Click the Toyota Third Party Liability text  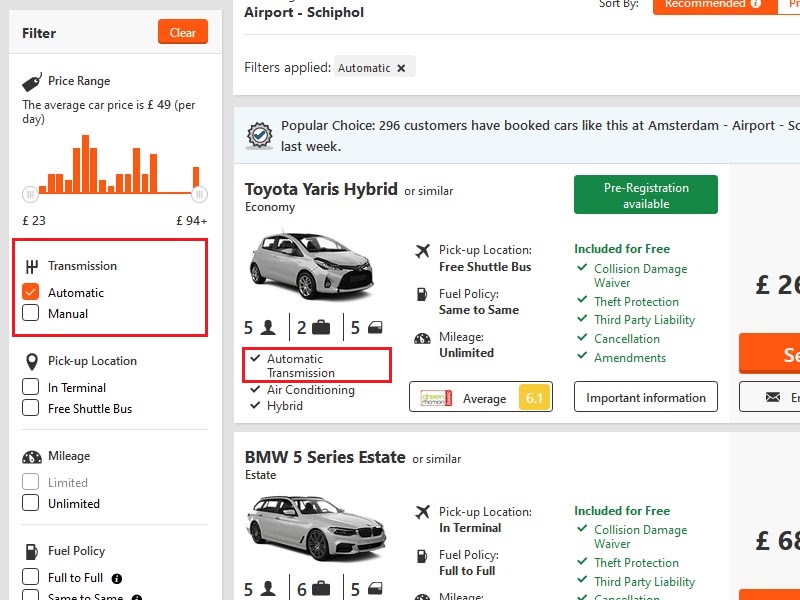coord(644,320)
